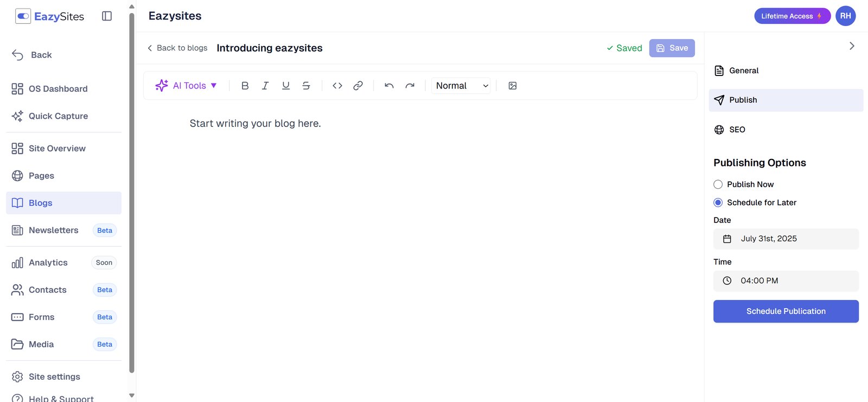This screenshot has width=868, height=402.
Task: Click the General document icon
Action: click(719, 71)
